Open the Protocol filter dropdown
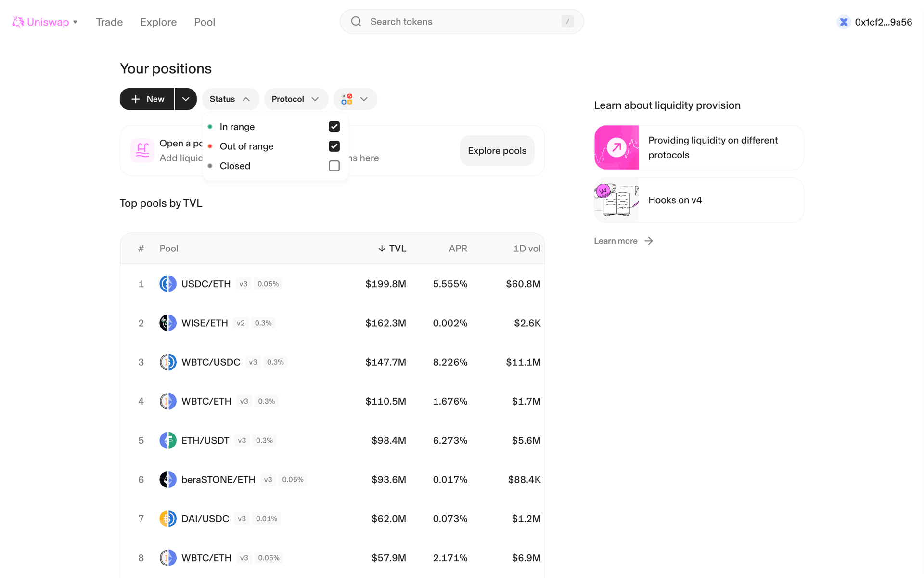This screenshot has width=924, height=578. [x=296, y=99]
